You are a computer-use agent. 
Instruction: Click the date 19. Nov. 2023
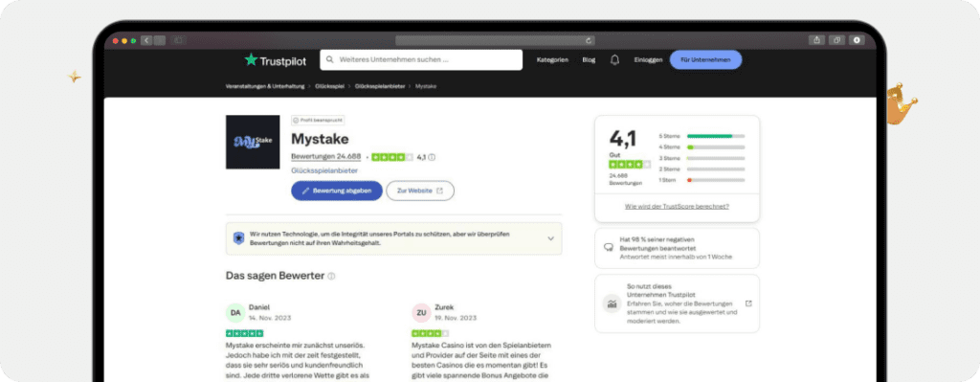tap(456, 318)
